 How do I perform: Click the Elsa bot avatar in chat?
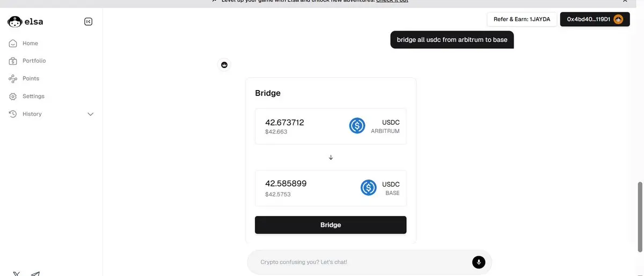224,65
